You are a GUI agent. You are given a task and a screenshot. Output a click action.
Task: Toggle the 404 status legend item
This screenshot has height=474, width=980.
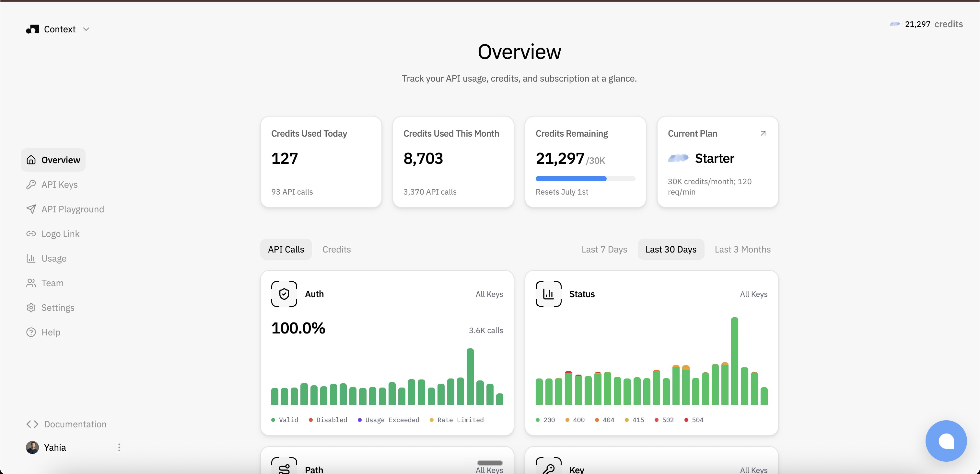(604, 420)
